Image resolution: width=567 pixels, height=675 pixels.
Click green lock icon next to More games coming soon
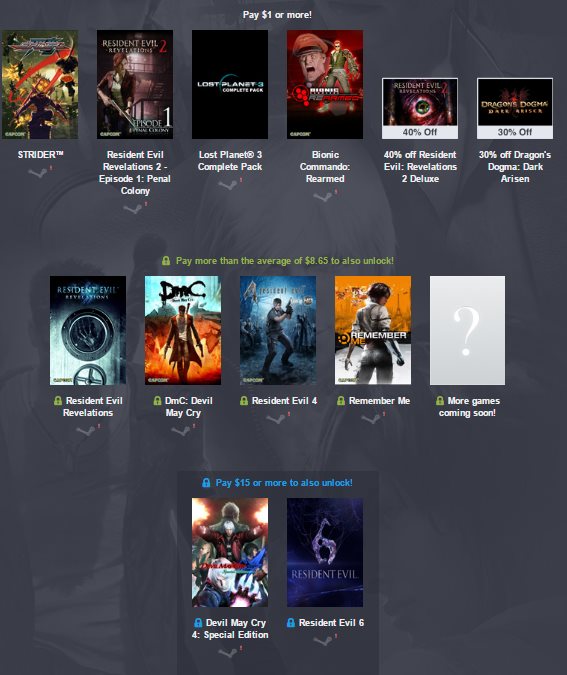coord(440,401)
